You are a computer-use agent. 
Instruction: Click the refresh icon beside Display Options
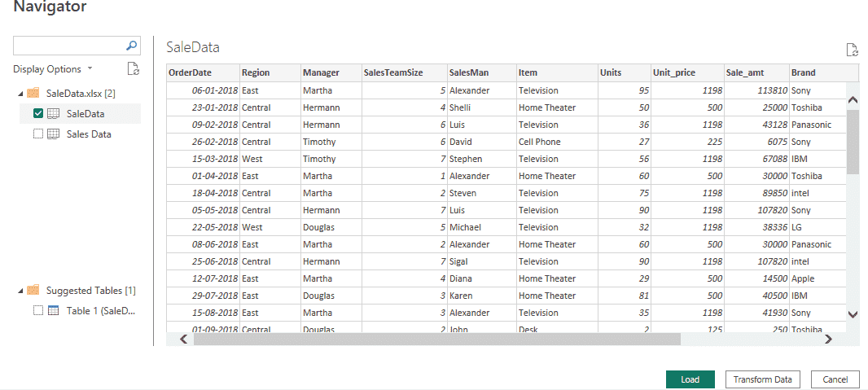click(134, 69)
